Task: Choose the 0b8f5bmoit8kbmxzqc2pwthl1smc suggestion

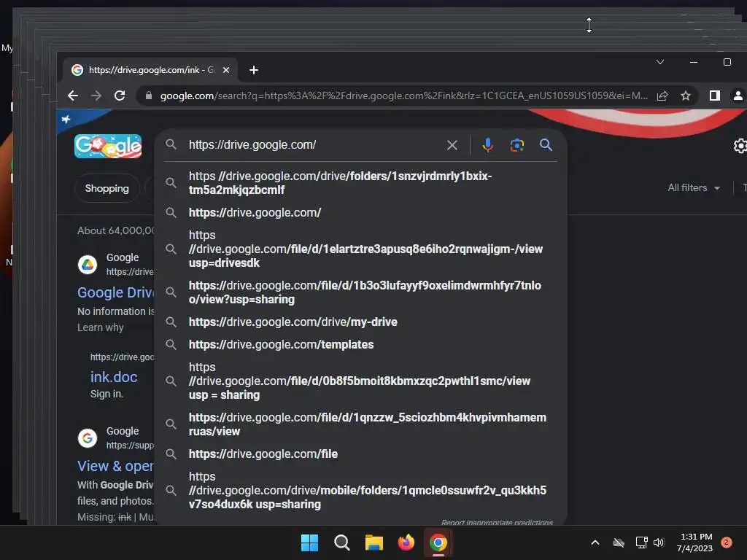Action: [360, 381]
